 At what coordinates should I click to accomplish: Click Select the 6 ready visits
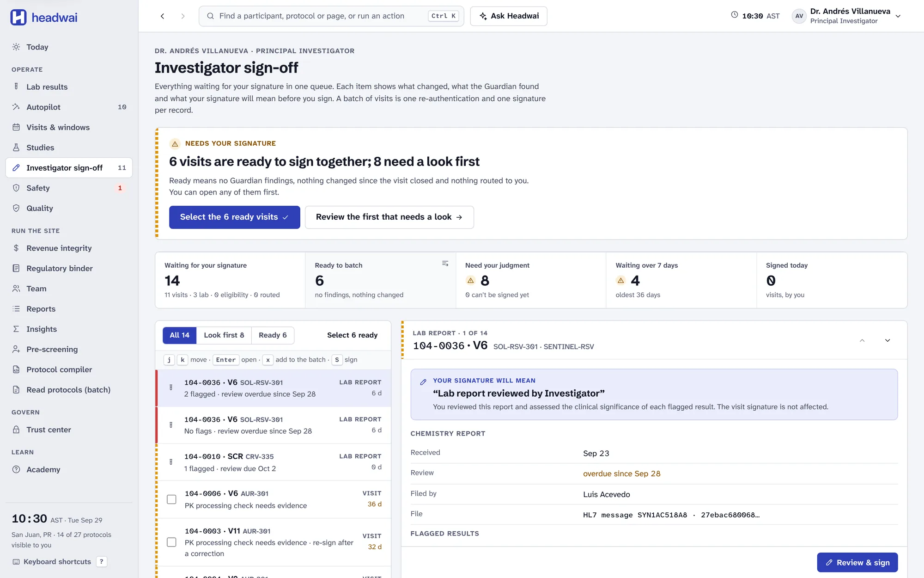pyautogui.click(x=234, y=217)
